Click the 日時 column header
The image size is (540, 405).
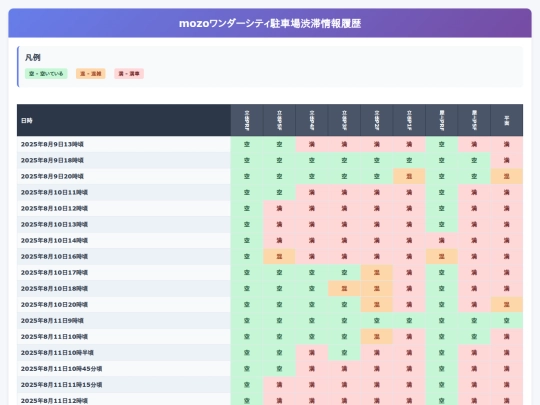124,120
